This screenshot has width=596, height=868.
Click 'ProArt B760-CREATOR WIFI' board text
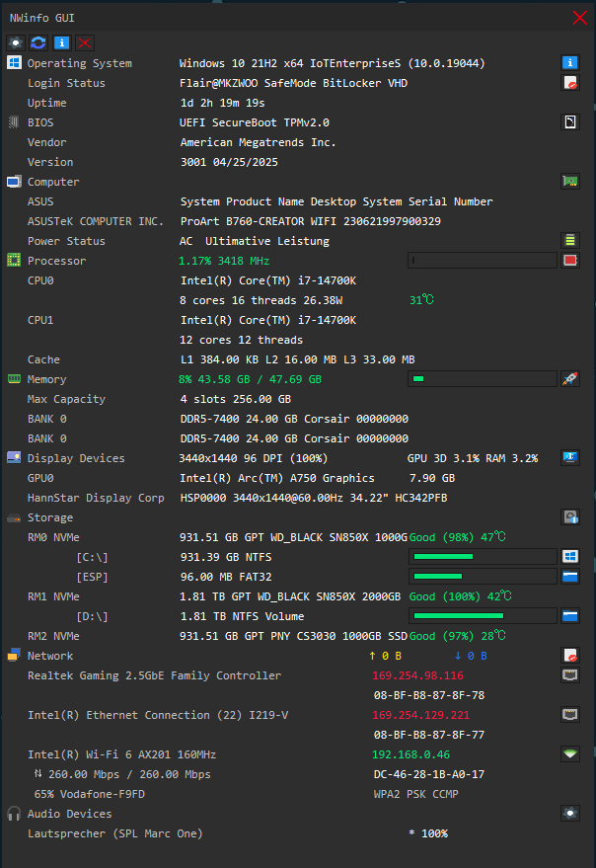click(x=258, y=221)
